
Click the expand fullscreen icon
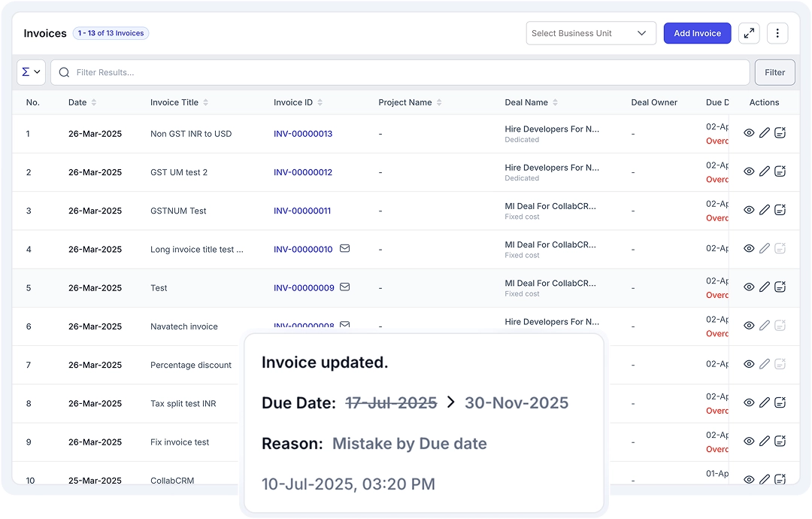pyautogui.click(x=749, y=33)
